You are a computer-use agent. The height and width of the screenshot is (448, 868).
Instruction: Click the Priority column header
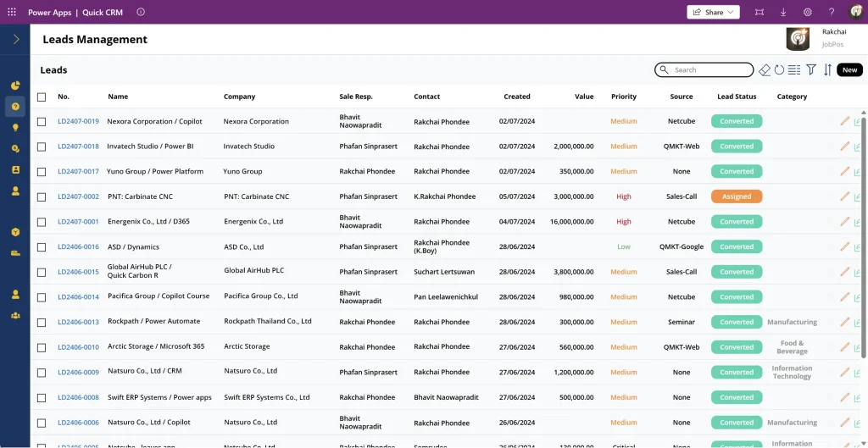[x=624, y=97]
